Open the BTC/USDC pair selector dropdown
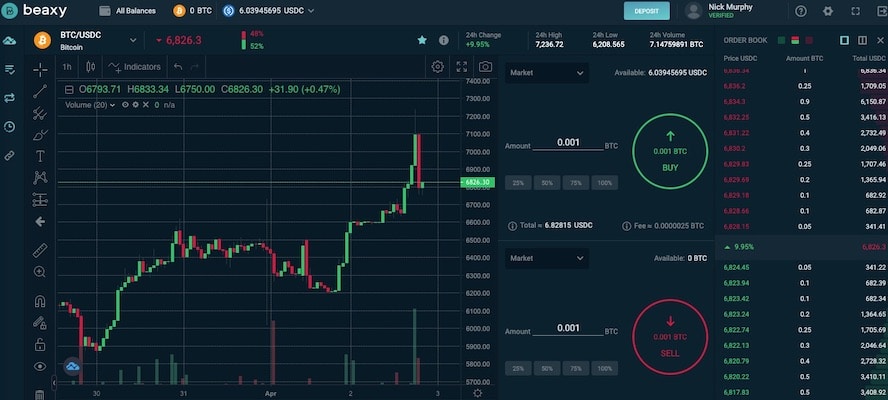 (x=133, y=41)
